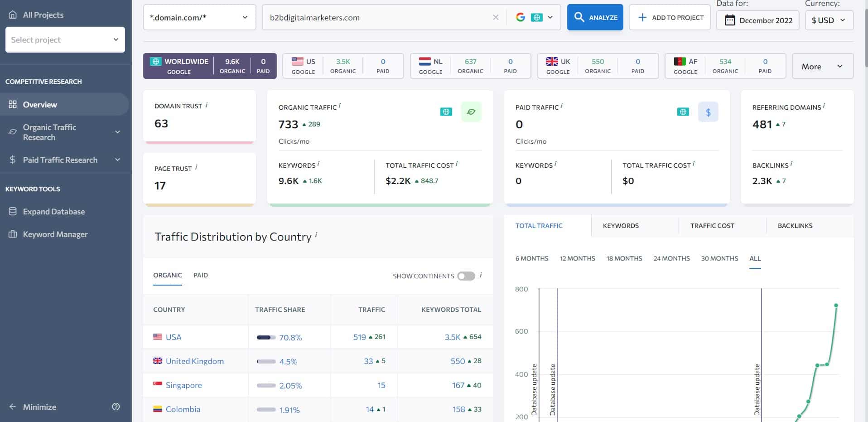Viewport: 868px width, 422px height.
Task: Open the USA country link
Action: [x=174, y=337]
